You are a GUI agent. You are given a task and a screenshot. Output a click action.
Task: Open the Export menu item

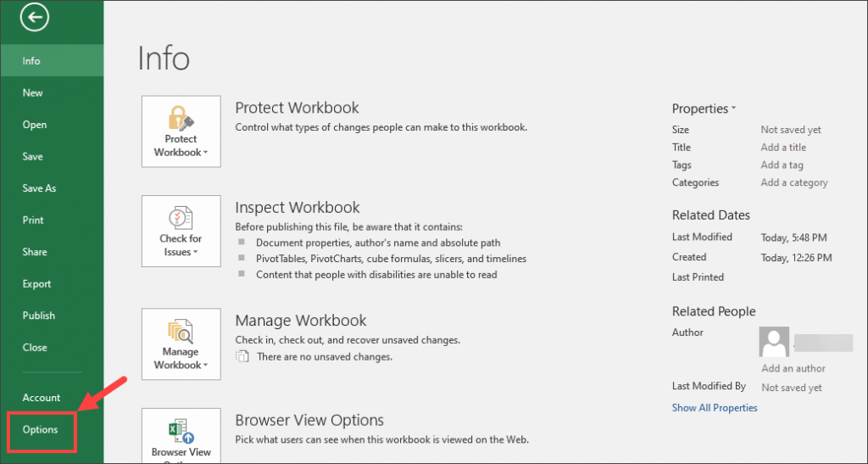[36, 284]
